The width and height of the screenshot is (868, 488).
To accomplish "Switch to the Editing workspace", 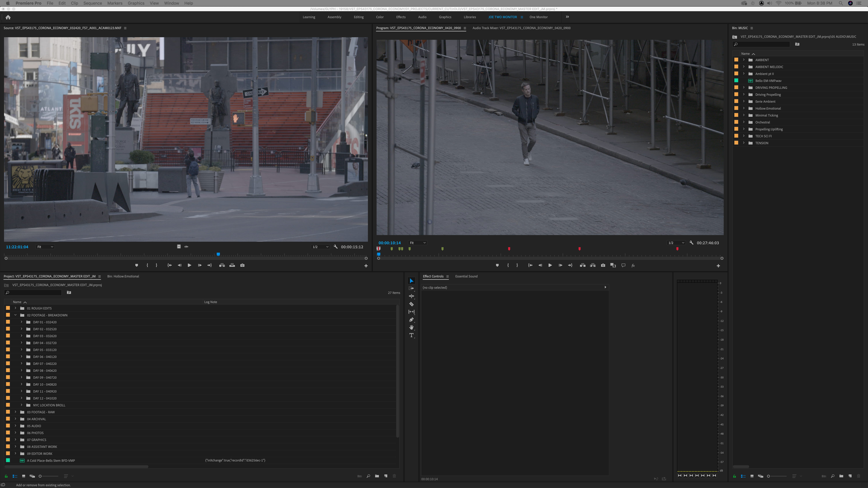I will coord(359,17).
